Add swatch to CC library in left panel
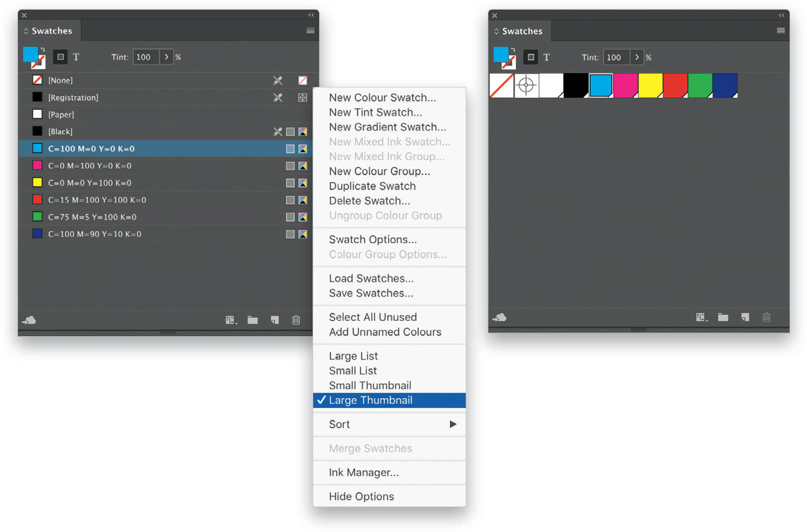 click(29, 320)
